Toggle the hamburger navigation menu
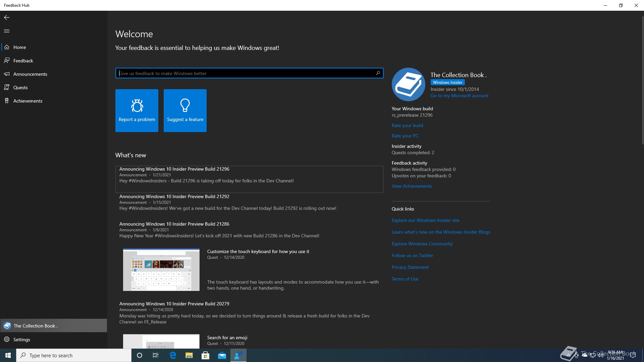The width and height of the screenshot is (644, 362). click(x=7, y=31)
